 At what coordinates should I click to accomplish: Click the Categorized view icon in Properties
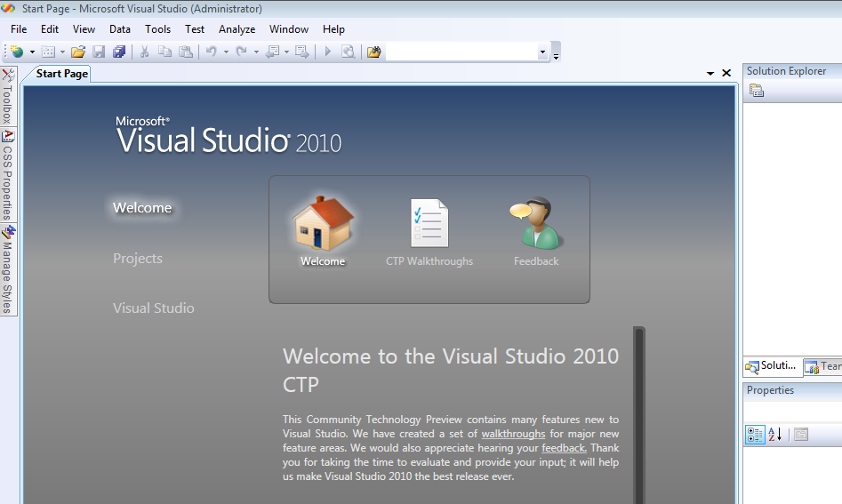coord(755,435)
